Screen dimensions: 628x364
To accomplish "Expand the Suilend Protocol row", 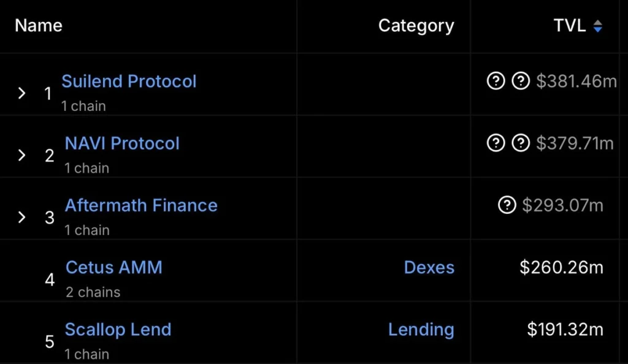I will point(22,93).
